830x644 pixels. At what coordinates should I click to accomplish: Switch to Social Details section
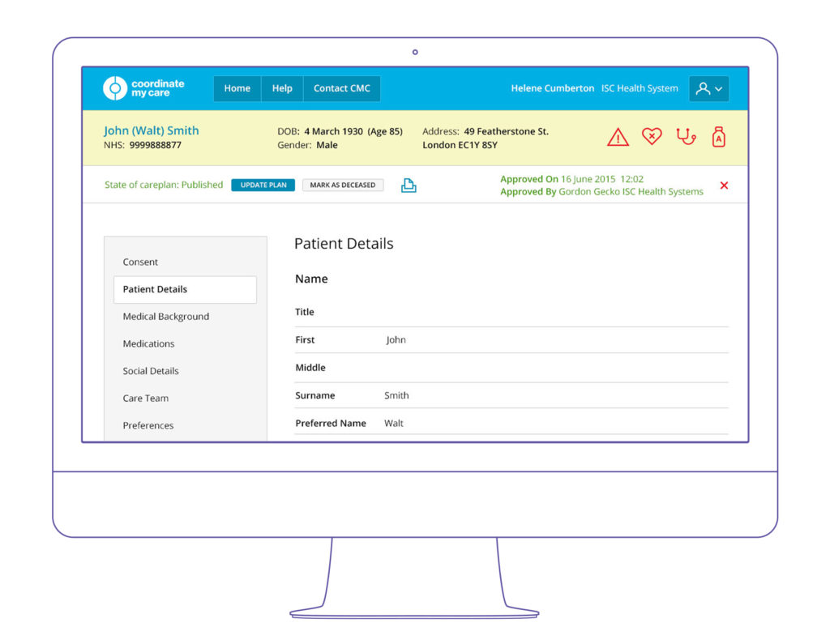[x=151, y=371]
